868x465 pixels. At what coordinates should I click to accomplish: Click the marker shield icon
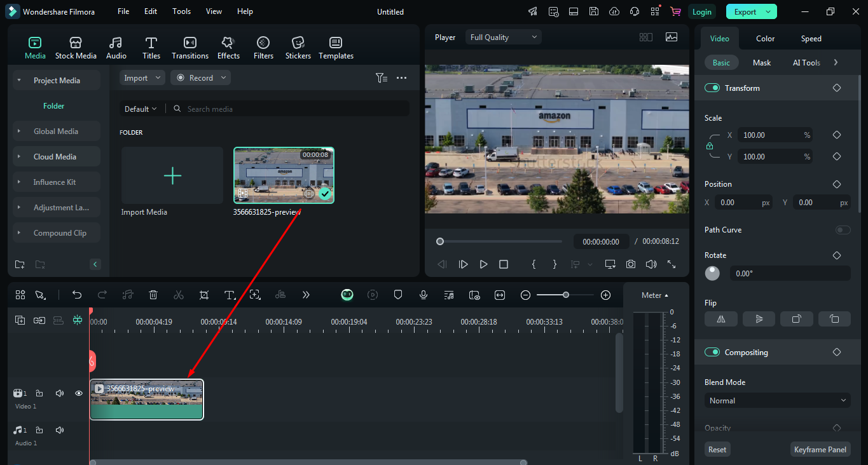[x=398, y=295]
